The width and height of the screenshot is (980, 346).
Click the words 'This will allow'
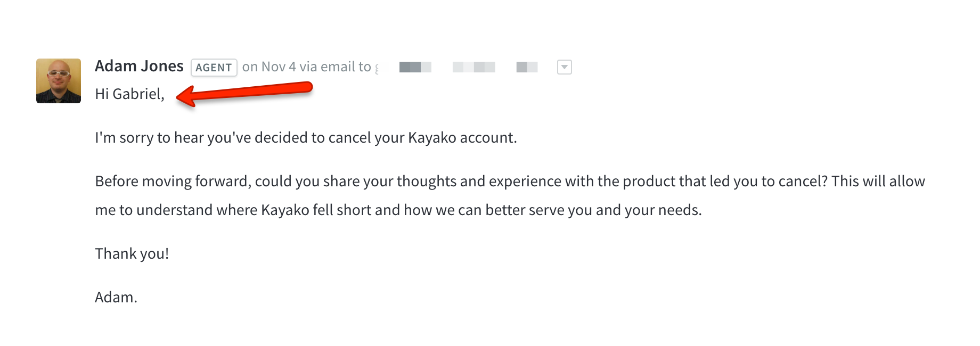878,182
